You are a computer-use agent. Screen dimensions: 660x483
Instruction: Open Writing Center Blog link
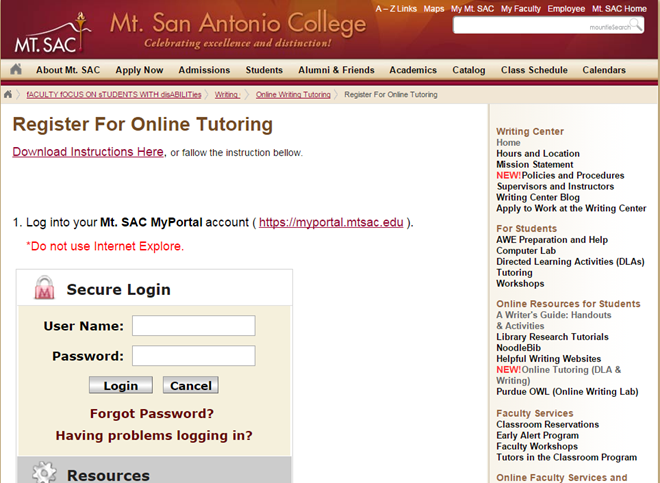tap(538, 197)
